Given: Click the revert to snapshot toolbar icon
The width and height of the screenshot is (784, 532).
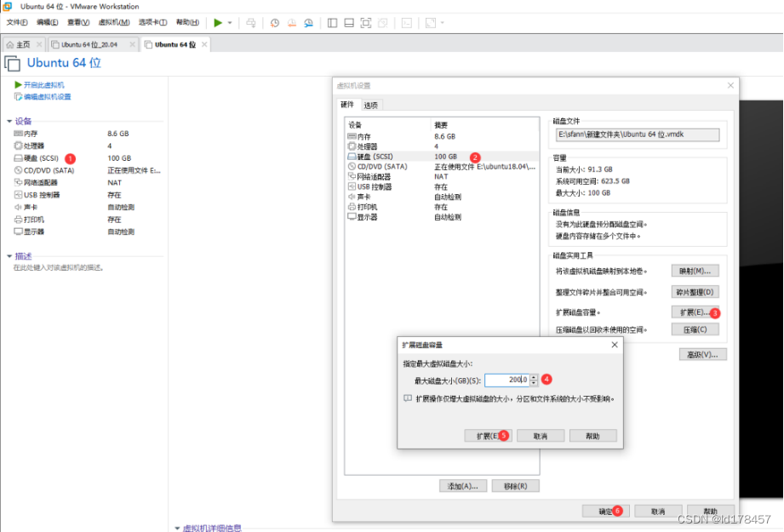Looking at the screenshot, I should click(x=291, y=22).
